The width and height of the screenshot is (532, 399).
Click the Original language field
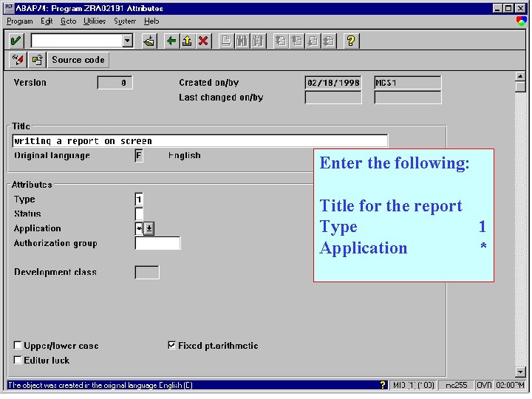pos(139,156)
